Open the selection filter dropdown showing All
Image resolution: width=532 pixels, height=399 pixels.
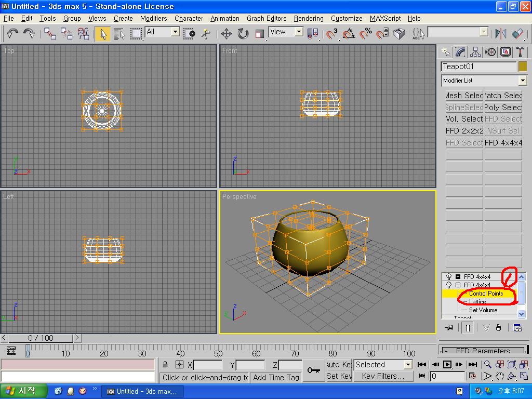coord(175,32)
